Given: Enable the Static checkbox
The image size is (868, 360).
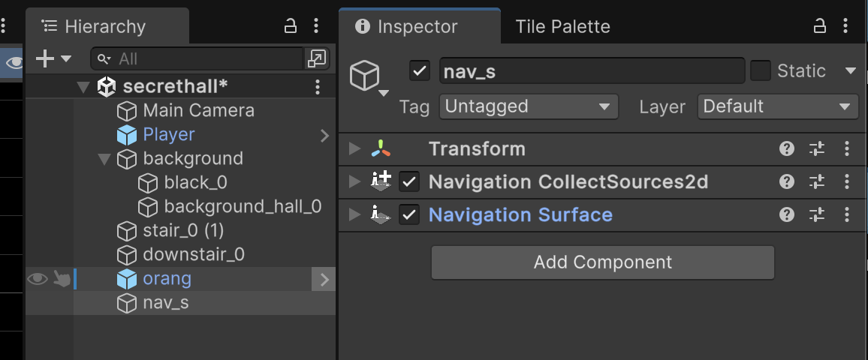Looking at the screenshot, I should pyautogui.click(x=761, y=71).
